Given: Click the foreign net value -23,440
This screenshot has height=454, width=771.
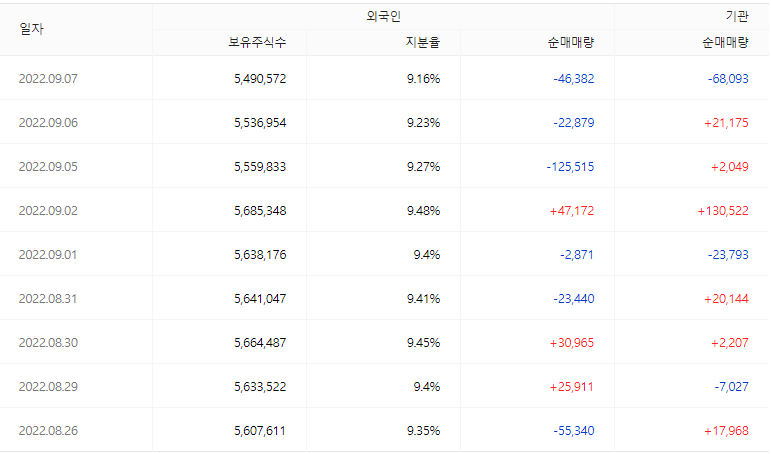Looking at the screenshot, I should pyautogui.click(x=574, y=299).
